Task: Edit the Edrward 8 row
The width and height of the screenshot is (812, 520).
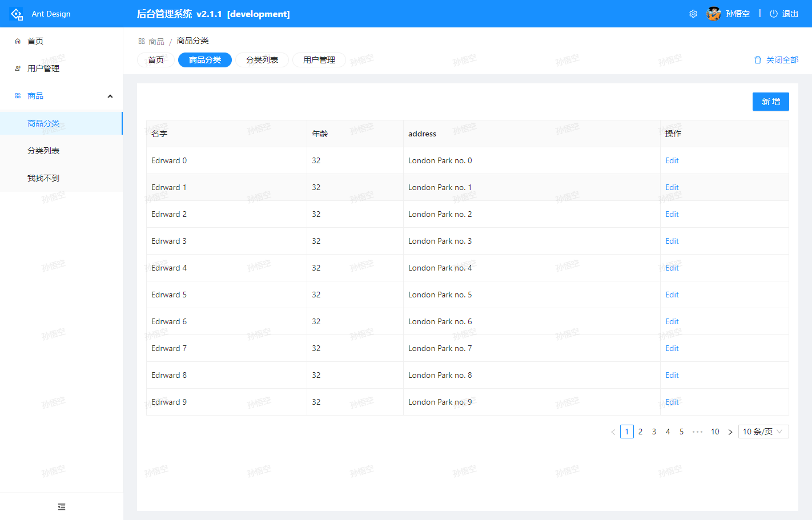Action: tap(672, 375)
